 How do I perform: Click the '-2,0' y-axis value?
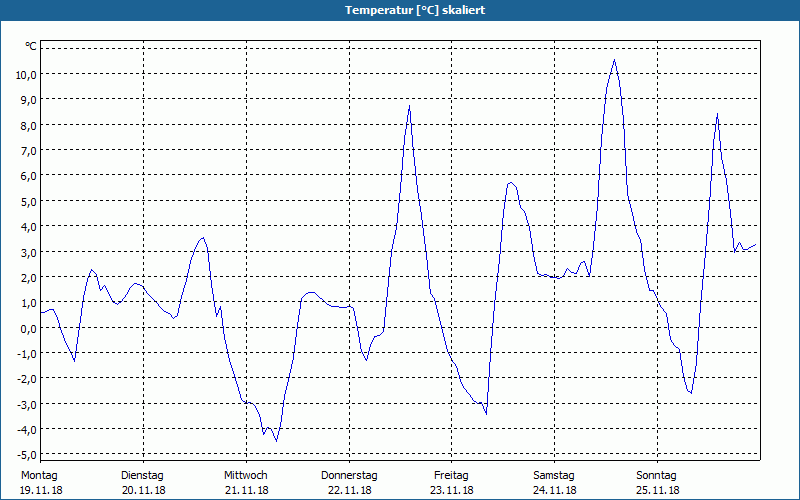pos(28,379)
